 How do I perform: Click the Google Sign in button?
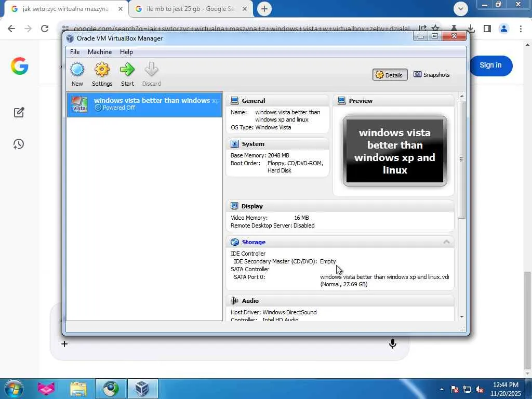(x=490, y=65)
